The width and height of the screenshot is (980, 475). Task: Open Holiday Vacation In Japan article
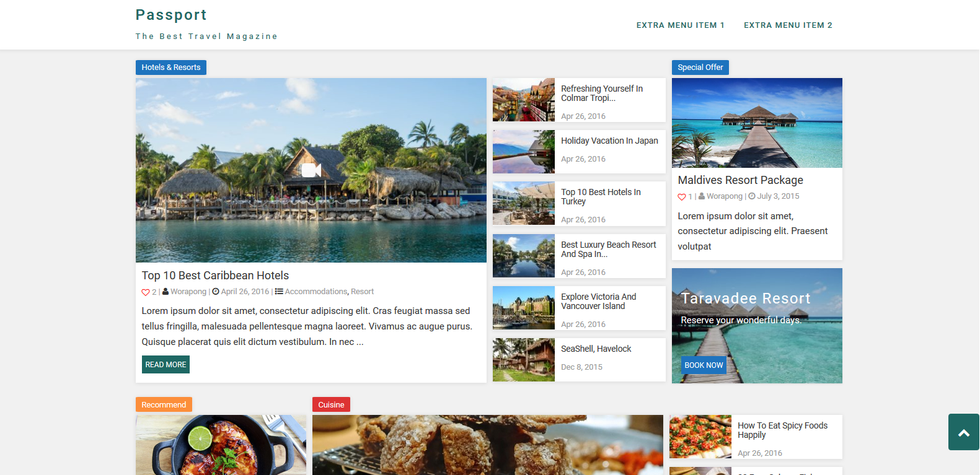pos(609,141)
